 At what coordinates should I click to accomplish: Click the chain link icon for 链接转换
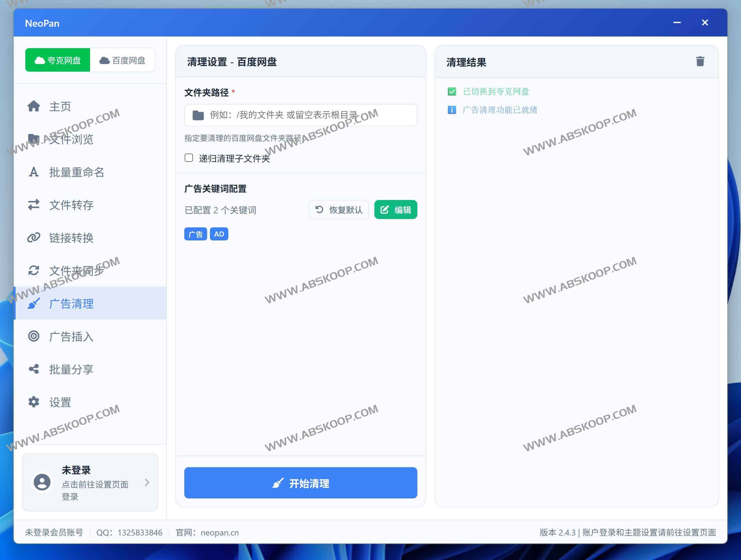[33, 238]
